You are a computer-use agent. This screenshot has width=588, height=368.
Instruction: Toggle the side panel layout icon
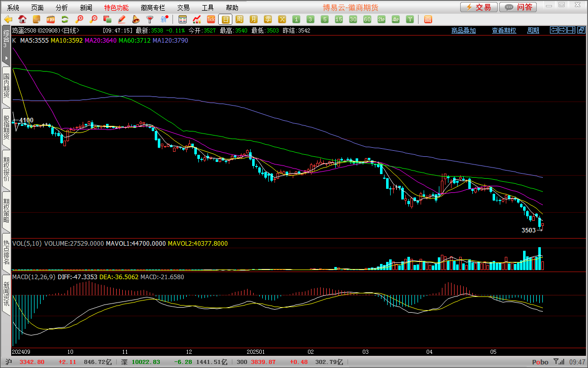[571, 30]
